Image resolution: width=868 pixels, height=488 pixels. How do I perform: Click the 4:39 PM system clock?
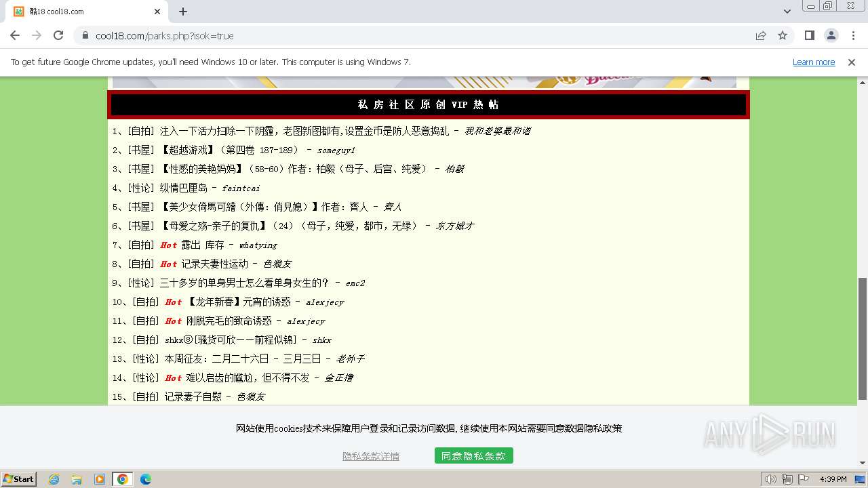point(833,479)
